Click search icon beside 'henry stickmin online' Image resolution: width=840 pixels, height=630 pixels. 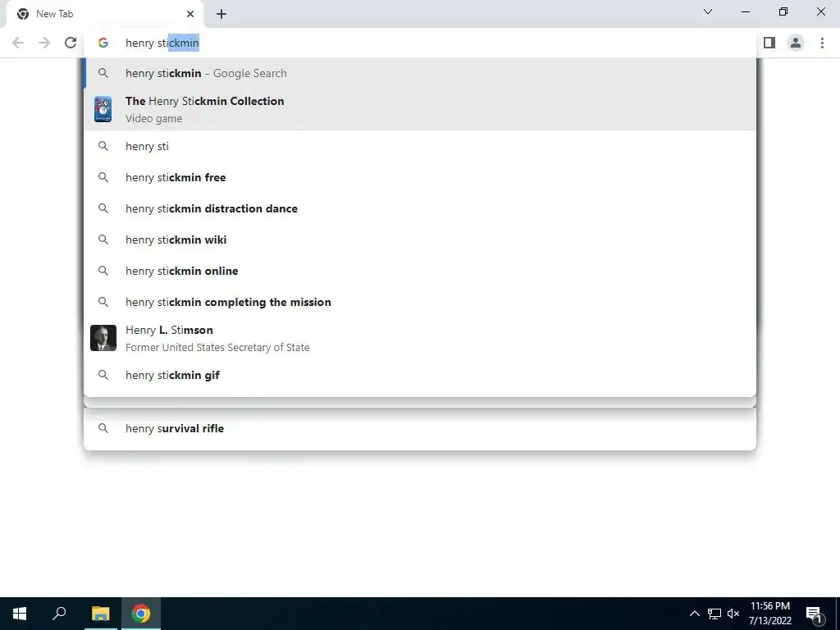[x=103, y=271]
